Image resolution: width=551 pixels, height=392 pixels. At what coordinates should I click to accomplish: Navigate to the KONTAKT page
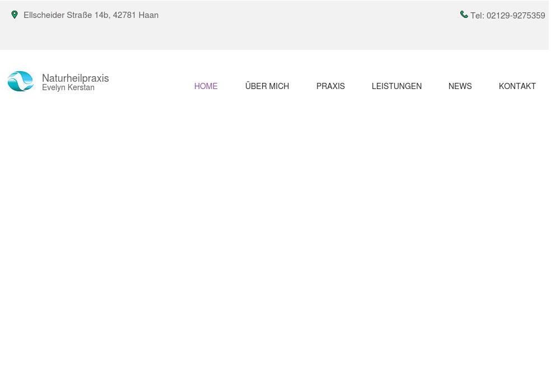tap(517, 86)
